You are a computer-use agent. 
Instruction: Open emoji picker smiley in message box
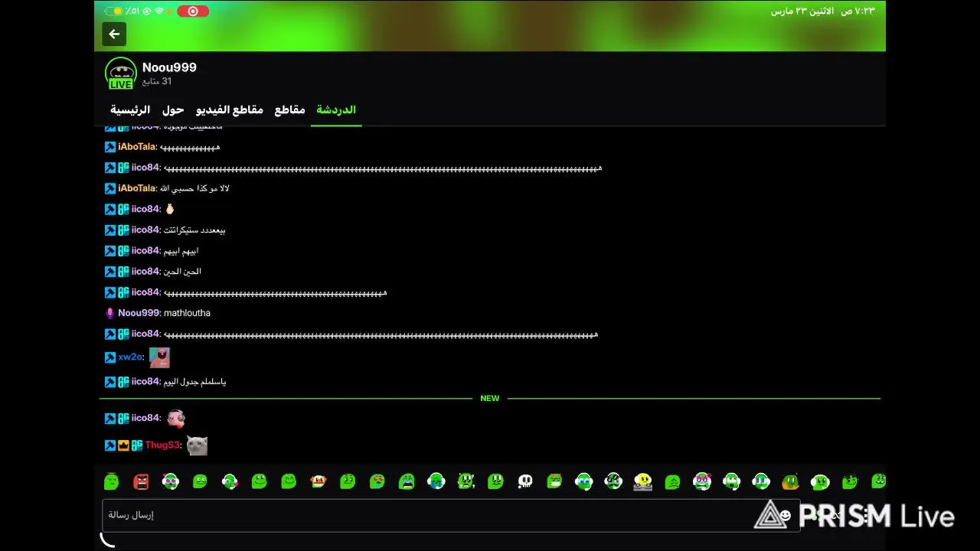click(x=785, y=516)
